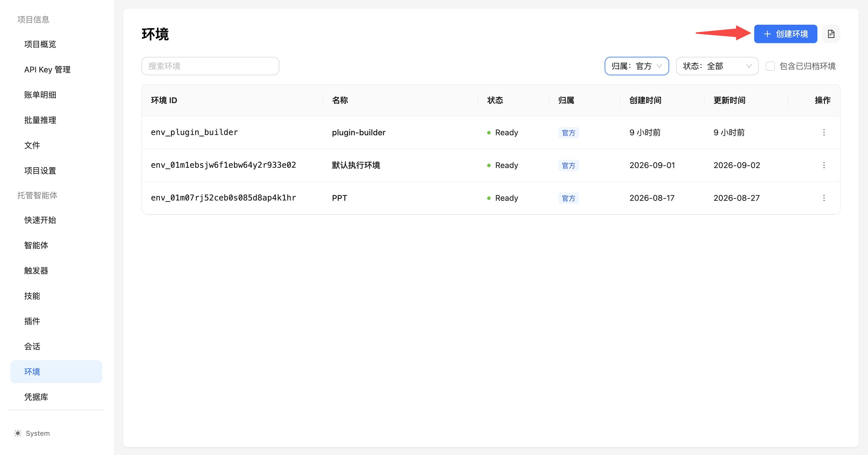
Task: Select 环境 in sidebar
Action: coord(56,371)
